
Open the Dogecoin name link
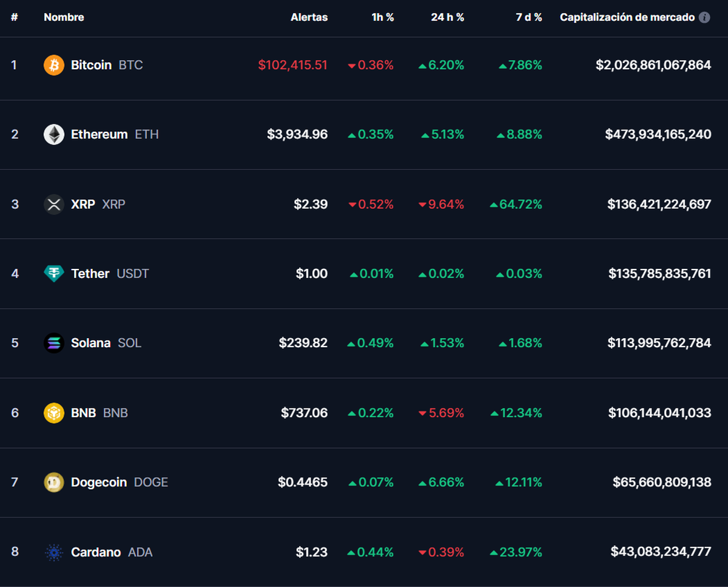point(99,483)
